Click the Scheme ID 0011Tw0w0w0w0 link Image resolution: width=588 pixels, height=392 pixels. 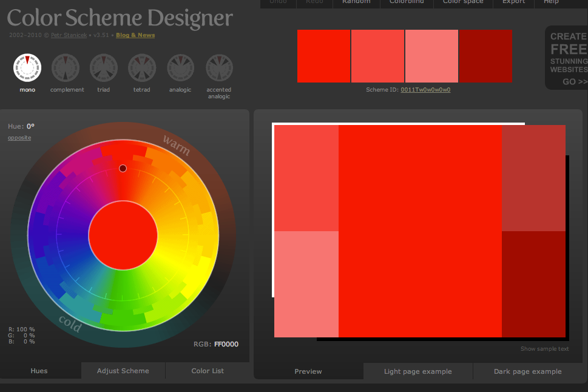click(425, 90)
